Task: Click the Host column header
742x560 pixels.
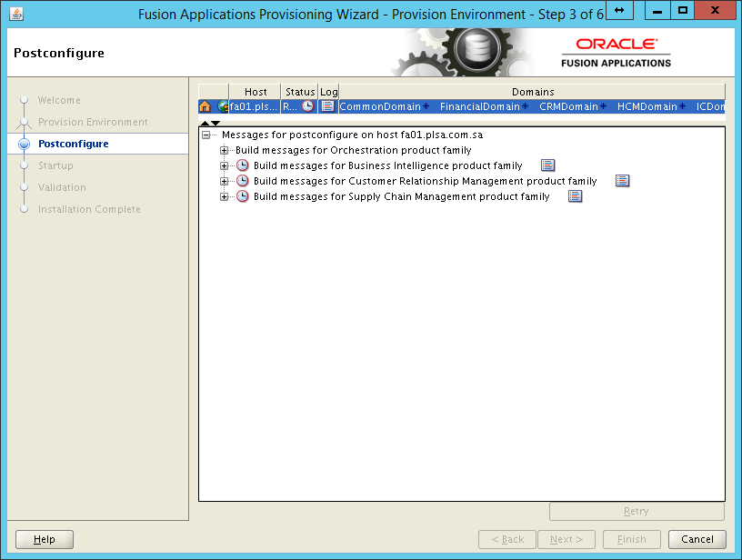Action: click(255, 92)
